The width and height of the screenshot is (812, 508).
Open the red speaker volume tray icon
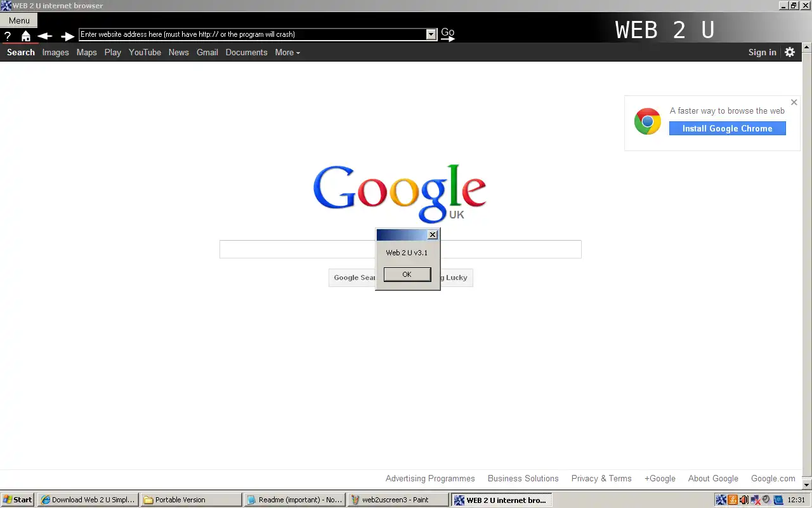point(744,500)
